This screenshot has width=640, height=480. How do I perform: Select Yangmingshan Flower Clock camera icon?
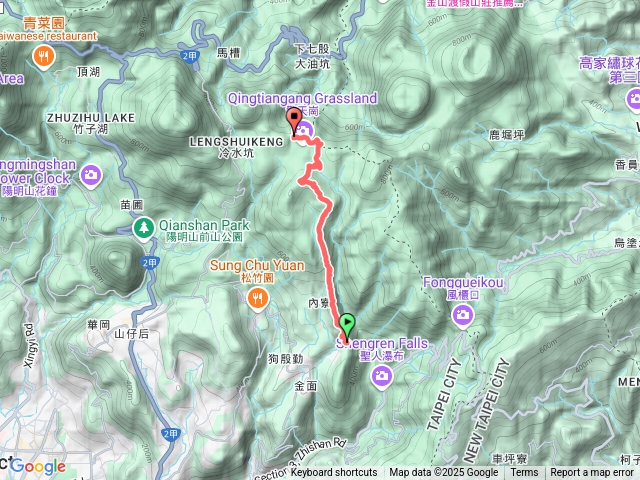tap(91, 176)
